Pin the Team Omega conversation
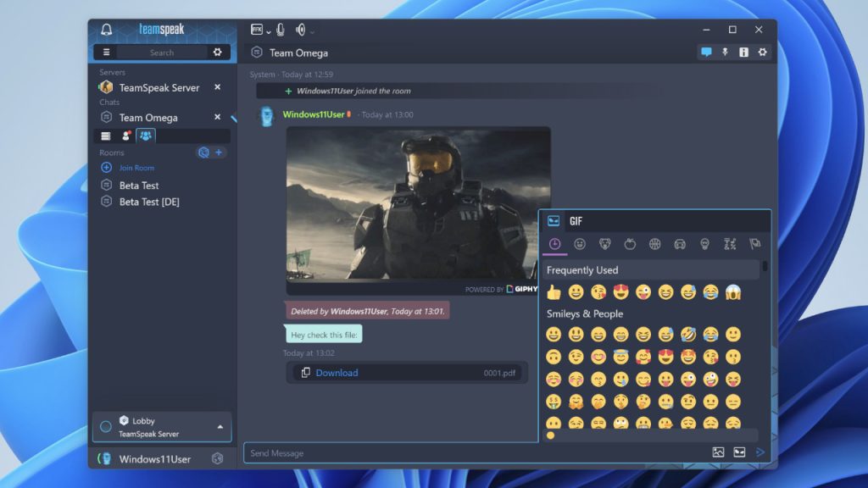This screenshot has height=488, width=868. (x=726, y=52)
